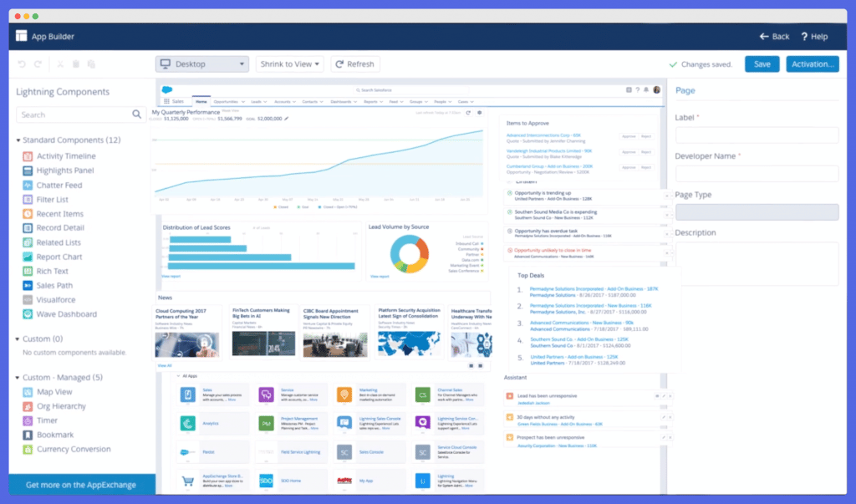Click the Analytics app tile icon
The width and height of the screenshot is (856, 504).
pos(188,423)
